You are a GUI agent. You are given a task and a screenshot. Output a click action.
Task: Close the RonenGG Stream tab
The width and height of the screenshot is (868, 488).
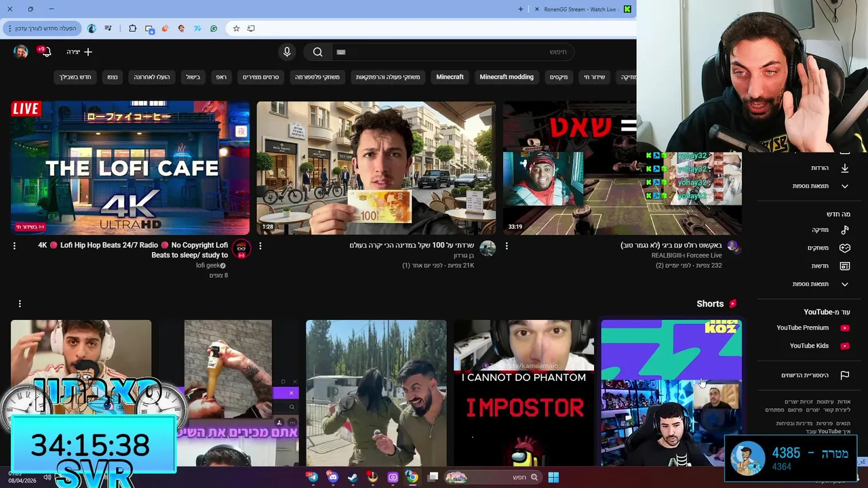click(537, 9)
